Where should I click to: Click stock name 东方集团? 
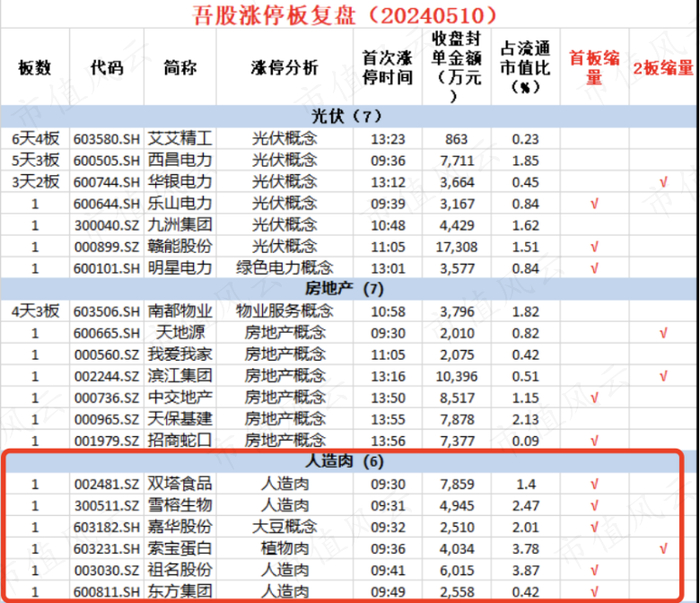click(x=180, y=591)
